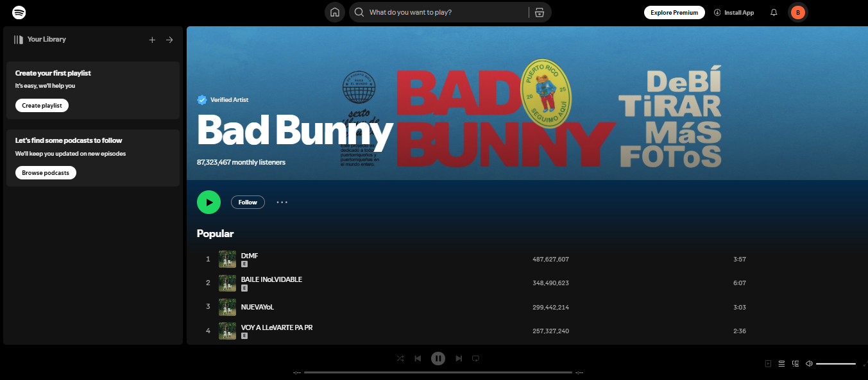Click the Create playlist button
The image size is (868, 380).
tap(42, 106)
